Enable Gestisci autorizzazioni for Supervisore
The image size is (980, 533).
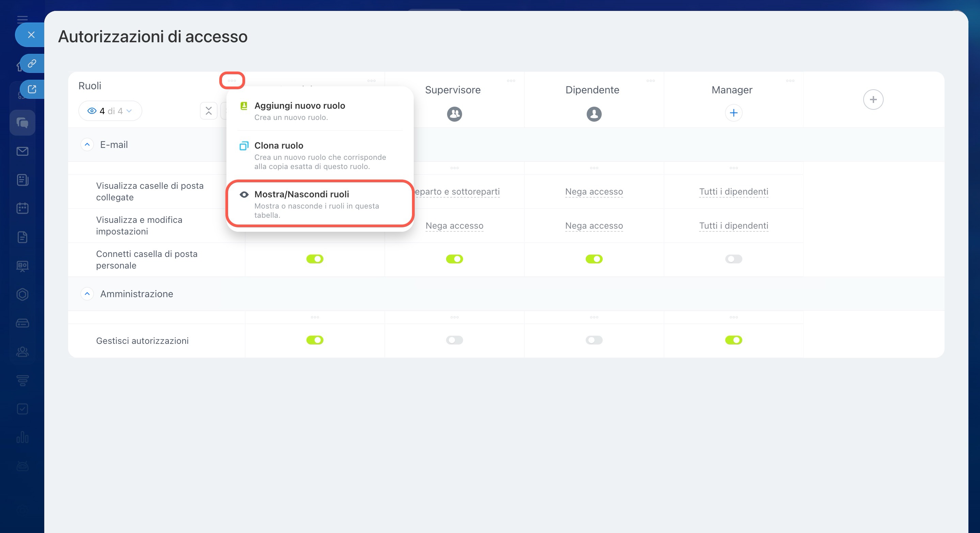(x=454, y=340)
